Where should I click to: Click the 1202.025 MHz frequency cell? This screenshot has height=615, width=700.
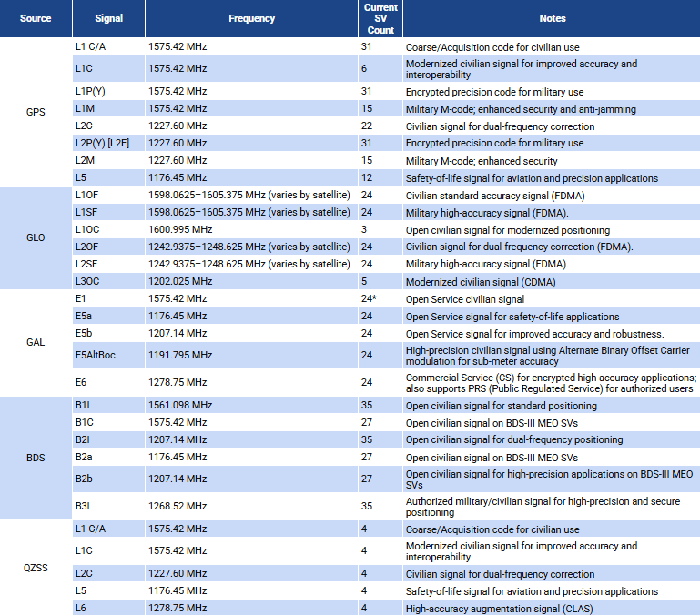[x=251, y=281]
